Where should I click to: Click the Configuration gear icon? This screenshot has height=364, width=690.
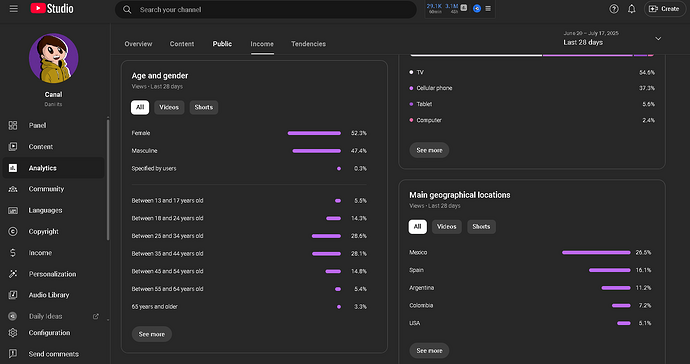tap(13, 333)
